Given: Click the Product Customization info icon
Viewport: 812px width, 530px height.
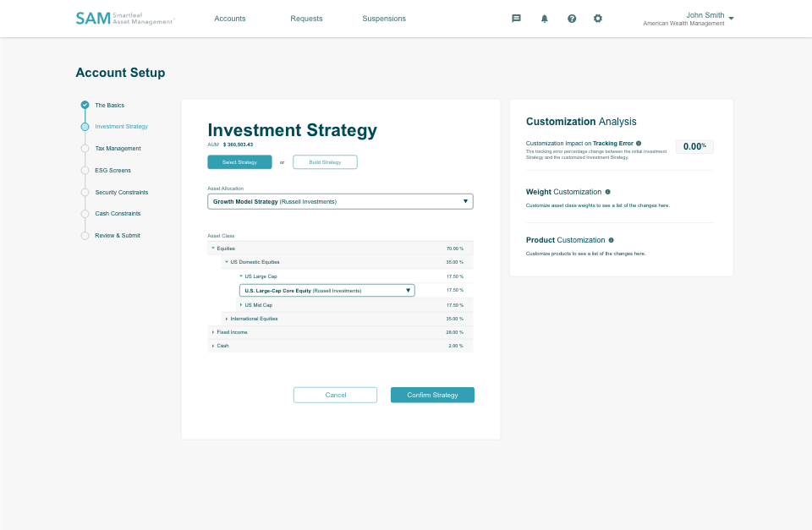Looking at the screenshot, I should pyautogui.click(x=612, y=240).
